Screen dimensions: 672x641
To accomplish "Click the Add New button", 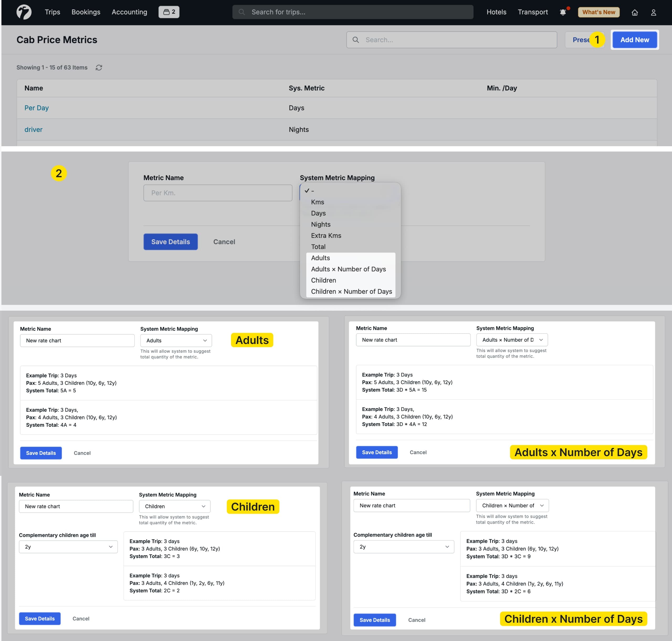I will pos(634,40).
